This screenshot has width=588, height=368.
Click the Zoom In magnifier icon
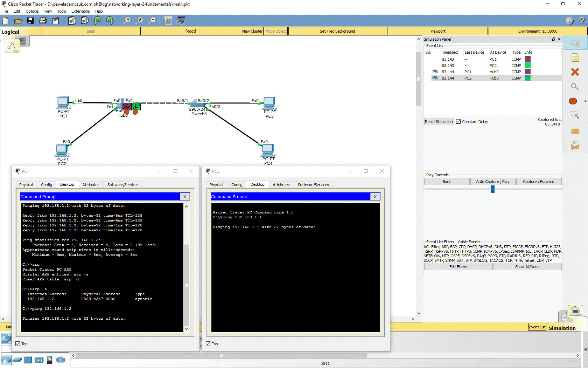tap(126, 21)
